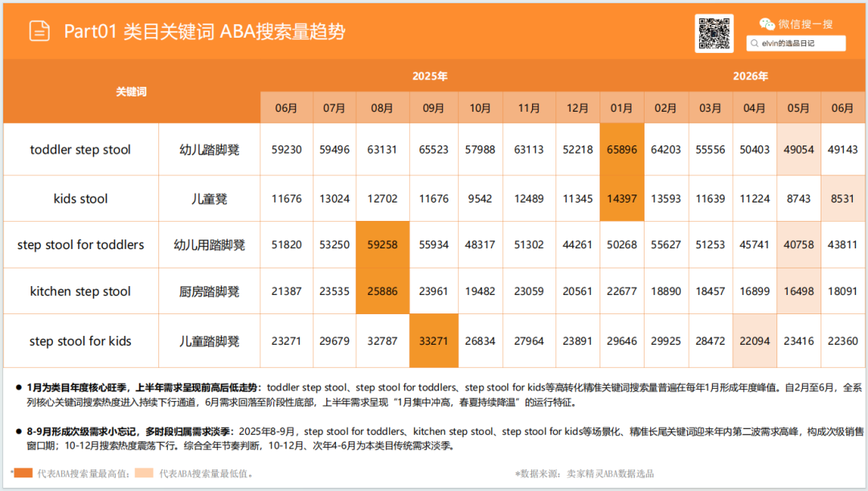Click highlighted peak cell 14397
This screenshot has width=868, height=491.
pyautogui.click(x=621, y=198)
